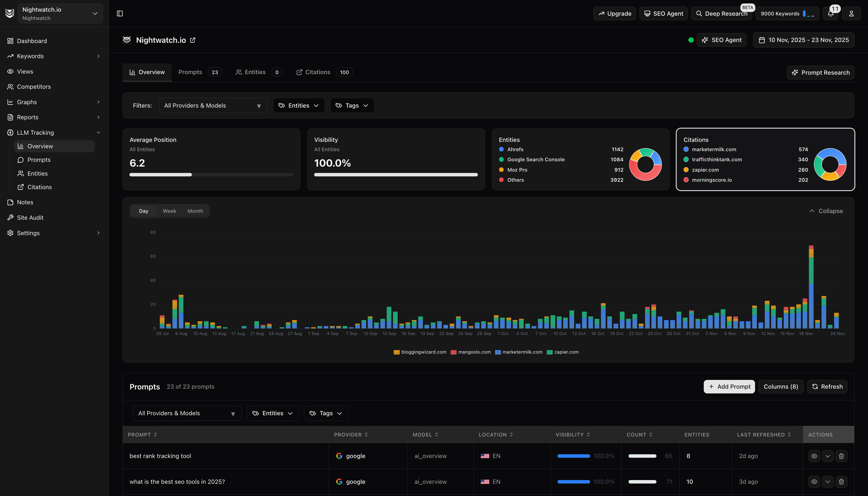Click the Competitors people icon

(x=10, y=87)
